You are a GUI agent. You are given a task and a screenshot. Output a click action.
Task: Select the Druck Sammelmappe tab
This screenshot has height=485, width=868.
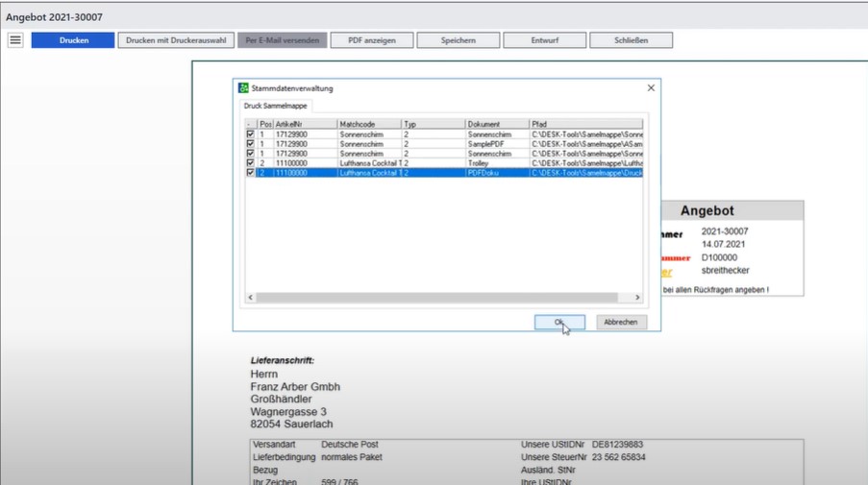pyautogui.click(x=276, y=106)
